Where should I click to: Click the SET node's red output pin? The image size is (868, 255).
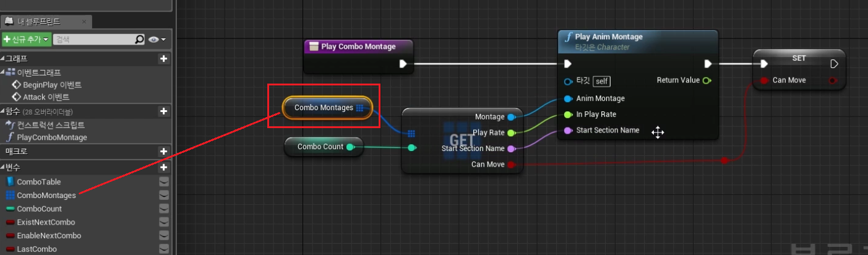click(833, 80)
